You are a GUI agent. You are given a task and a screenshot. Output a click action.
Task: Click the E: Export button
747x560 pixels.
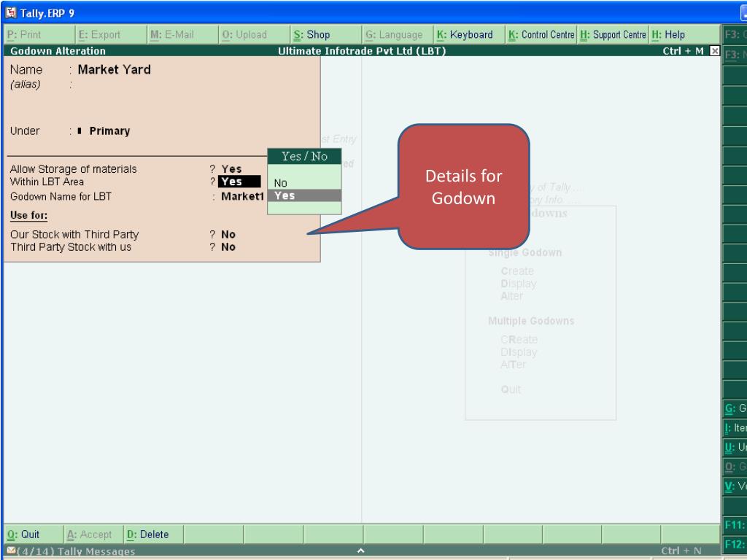[111, 35]
